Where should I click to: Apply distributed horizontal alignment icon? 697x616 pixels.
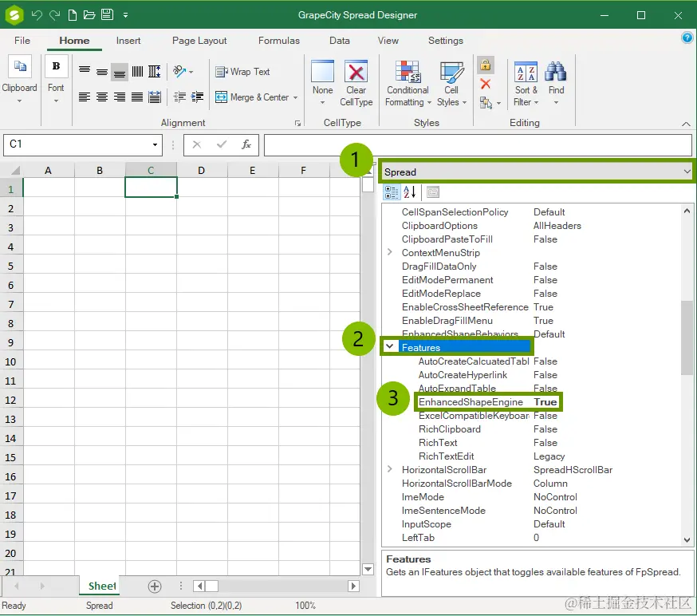coord(154,97)
